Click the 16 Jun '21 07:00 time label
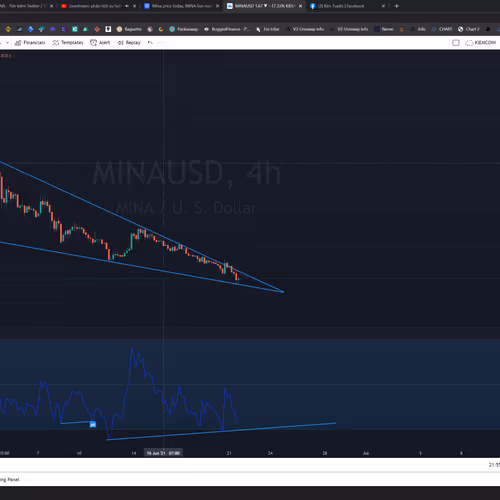500x500 pixels. point(163,453)
